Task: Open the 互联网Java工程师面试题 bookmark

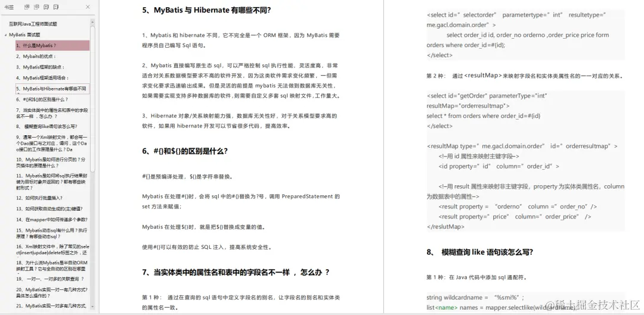Action: (33, 24)
